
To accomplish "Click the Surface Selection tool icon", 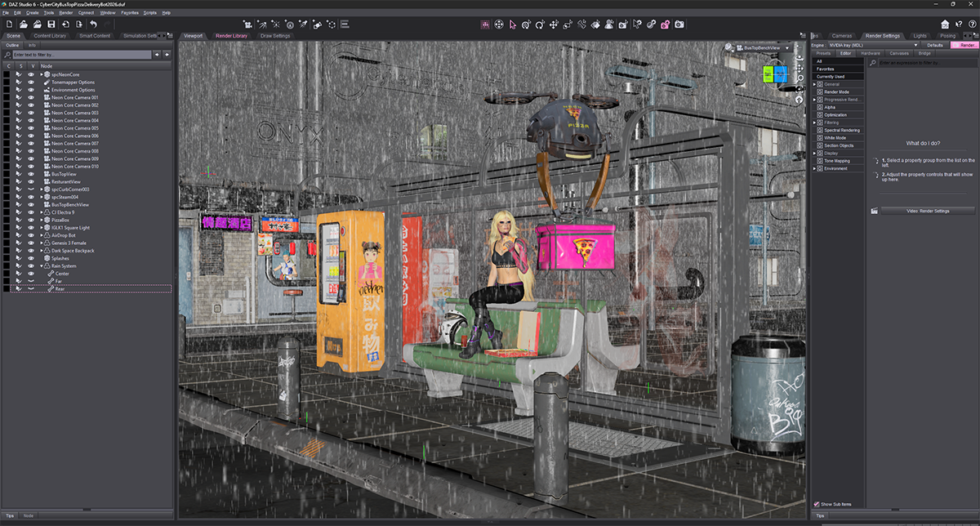I will (x=594, y=25).
